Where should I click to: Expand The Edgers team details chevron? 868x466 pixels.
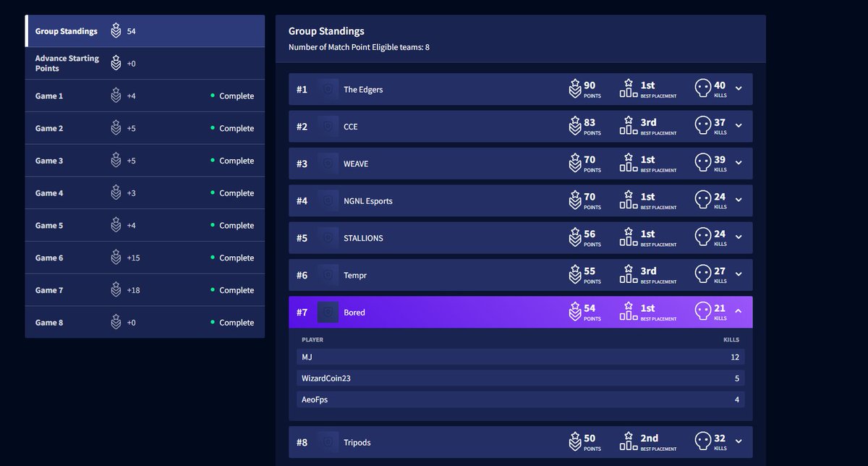pyautogui.click(x=739, y=89)
